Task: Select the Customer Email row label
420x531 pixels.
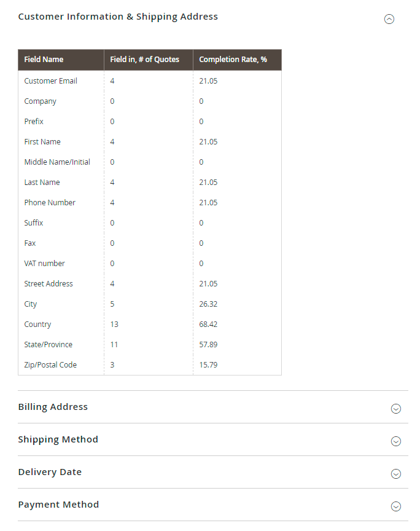Action: coord(51,81)
